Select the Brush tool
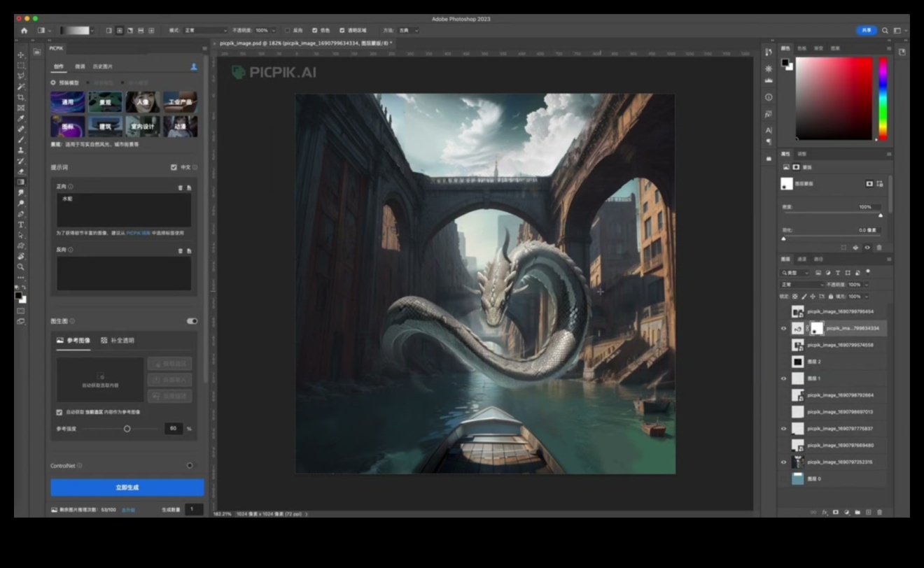 [x=21, y=139]
